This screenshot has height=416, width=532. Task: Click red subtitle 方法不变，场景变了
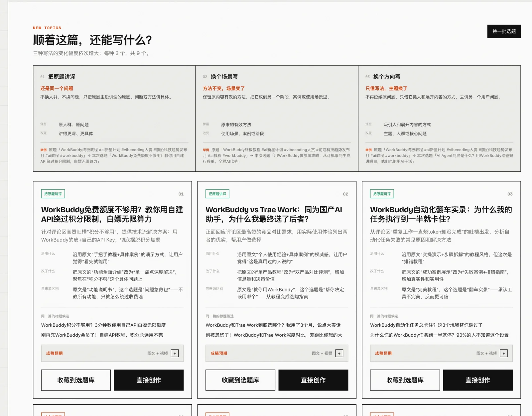(224, 88)
